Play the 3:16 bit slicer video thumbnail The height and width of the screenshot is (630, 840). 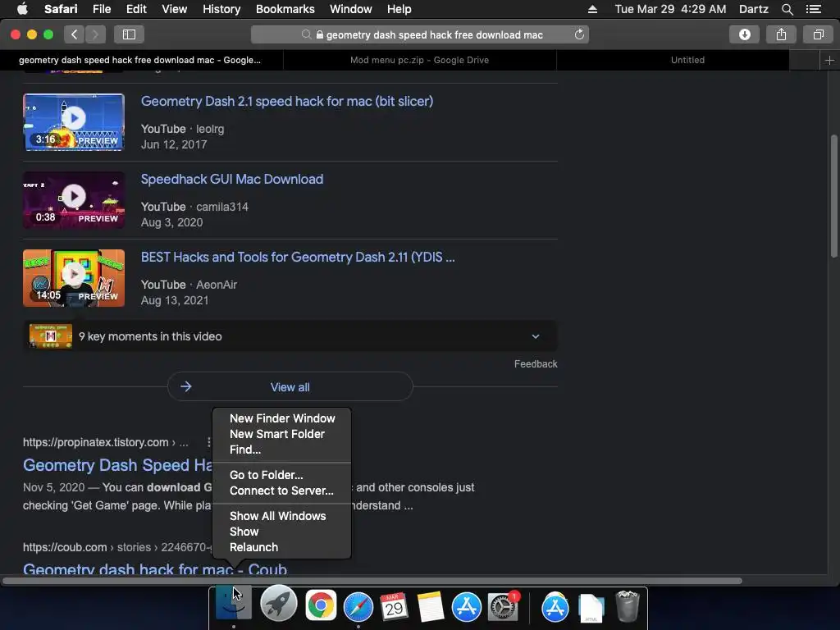(x=73, y=122)
